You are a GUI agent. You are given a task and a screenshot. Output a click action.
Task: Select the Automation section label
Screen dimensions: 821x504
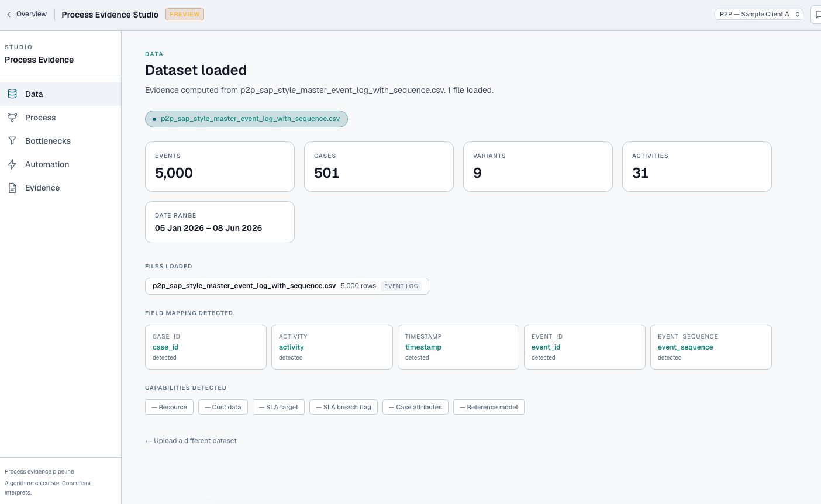point(47,164)
